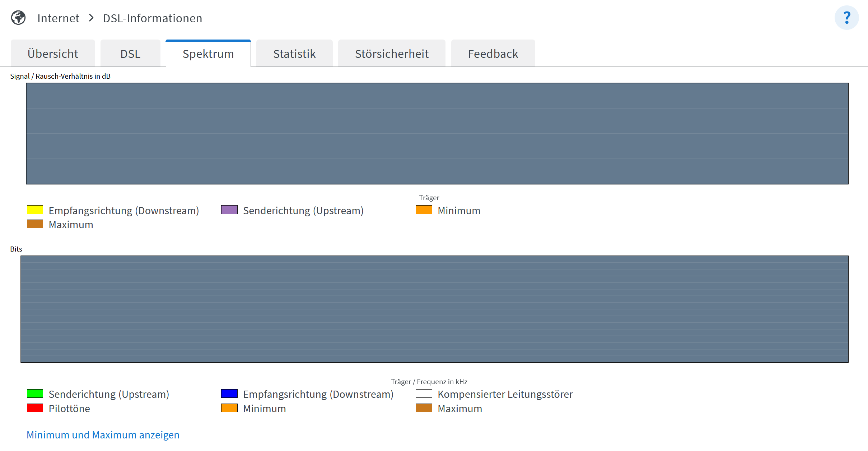Click the breadcrumb chevron after Internet

(91, 18)
